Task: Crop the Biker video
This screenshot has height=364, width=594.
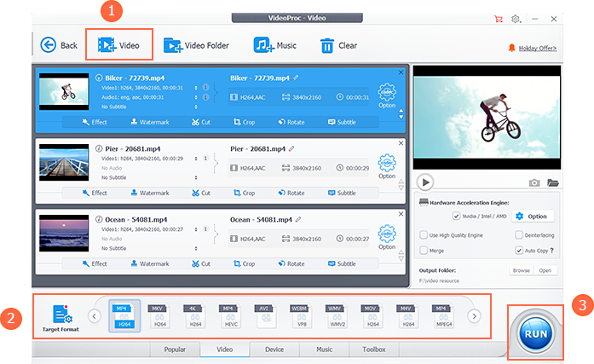Action: point(245,122)
